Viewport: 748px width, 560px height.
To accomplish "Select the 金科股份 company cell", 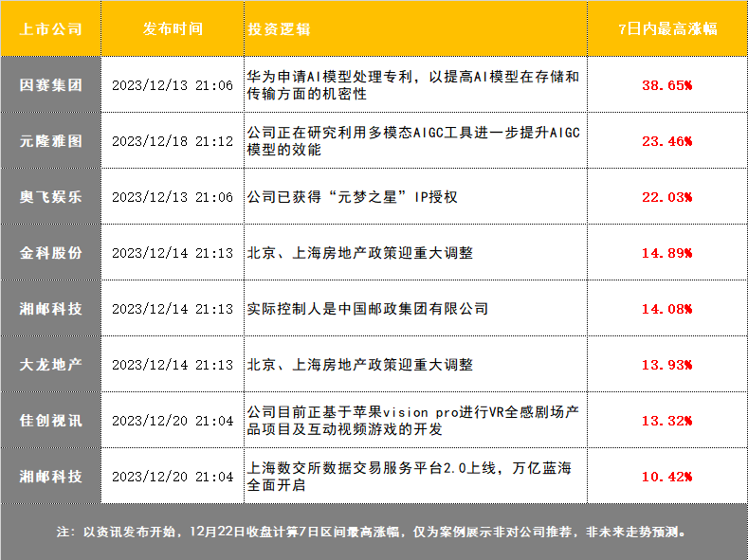I will (x=50, y=253).
